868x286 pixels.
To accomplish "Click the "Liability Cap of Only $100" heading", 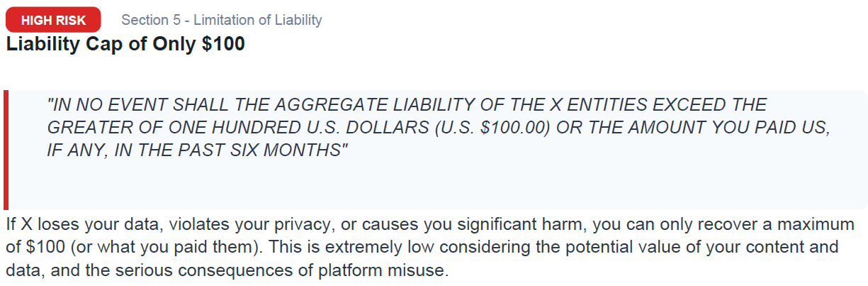I will pyautogui.click(x=125, y=44).
